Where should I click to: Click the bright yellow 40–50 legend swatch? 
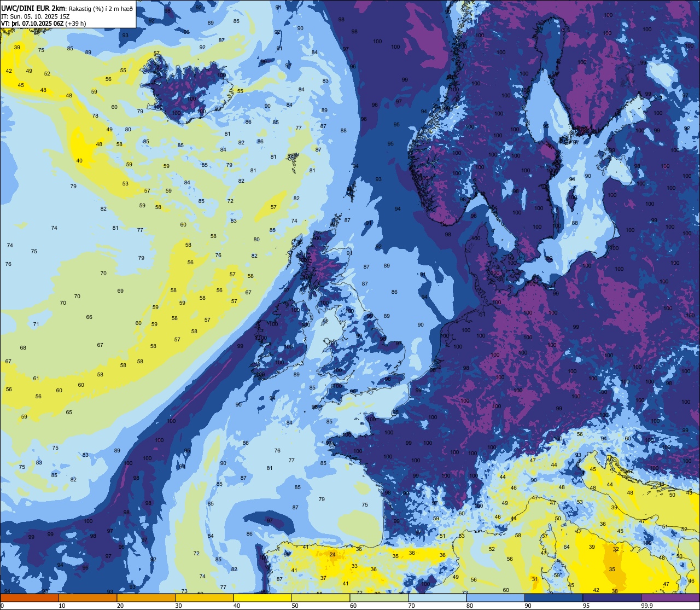(x=262, y=597)
